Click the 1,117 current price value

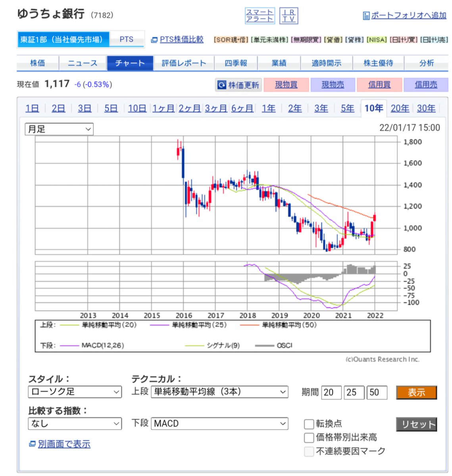tap(57, 84)
